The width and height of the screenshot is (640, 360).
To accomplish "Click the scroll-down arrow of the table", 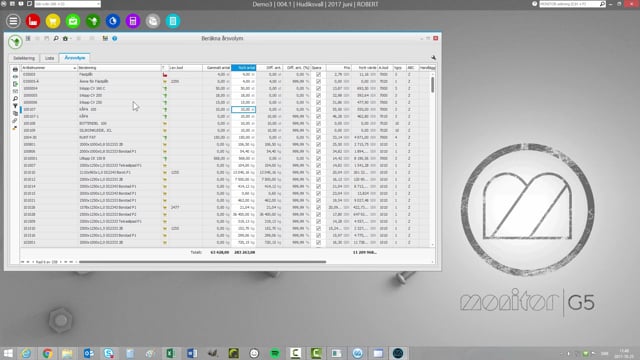I will [432, 244].
